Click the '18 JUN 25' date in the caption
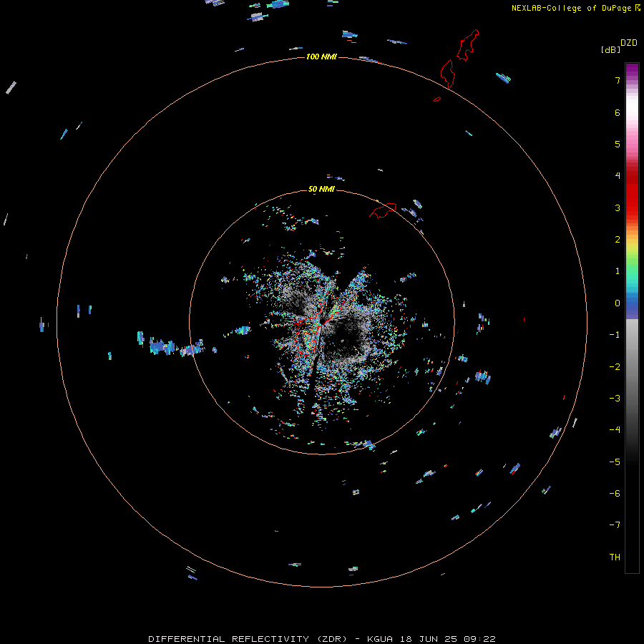The image size is (644, 644). pos(429,639)
